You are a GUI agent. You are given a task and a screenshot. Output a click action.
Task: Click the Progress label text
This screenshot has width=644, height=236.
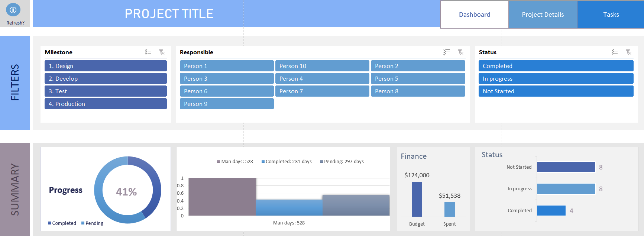click(x=66, y=190)
